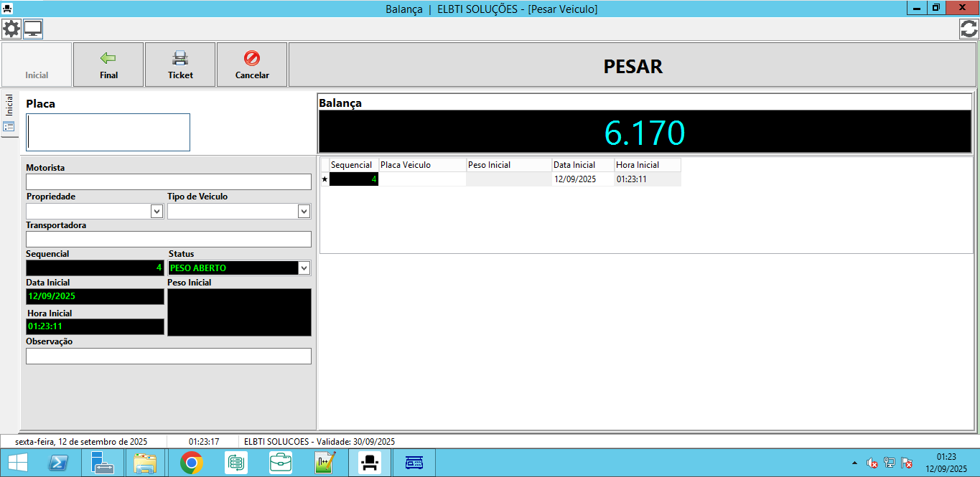Launch Notepad++ from the taskbar
Image resolution: width=980 pixels, height=477 pixels.
click(325, 463)
